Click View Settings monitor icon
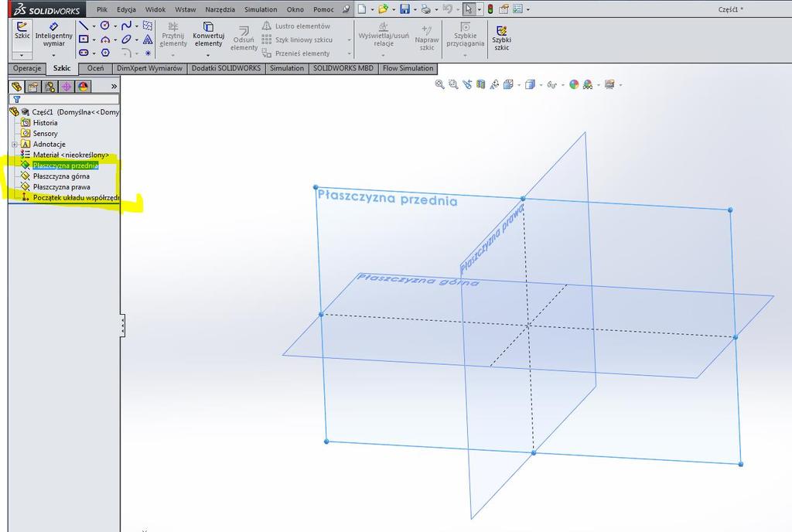Screen dimensions: 792x532 tap(609, 85)
